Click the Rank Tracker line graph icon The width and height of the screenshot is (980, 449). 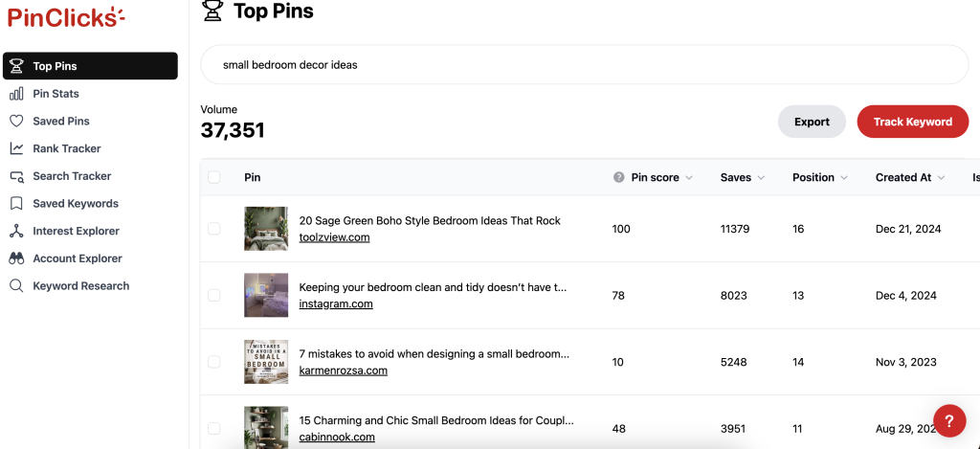pos(16,148)
